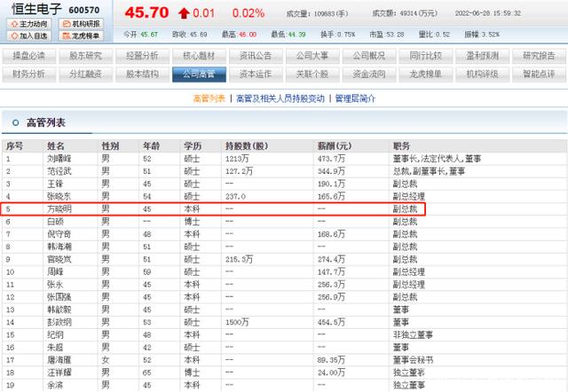This screenshot has height=392, width=568.
Task: Click the name 王锋 in row 3
Action: (55, 184)
